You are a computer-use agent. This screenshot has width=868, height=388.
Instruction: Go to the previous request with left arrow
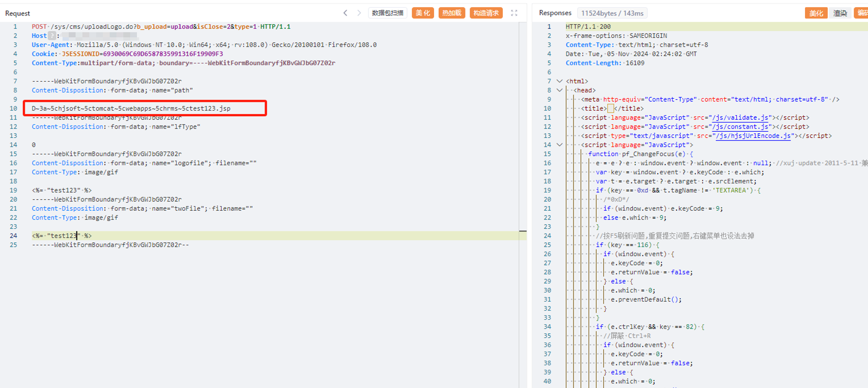pyautogui.click(x=345, y=13)
